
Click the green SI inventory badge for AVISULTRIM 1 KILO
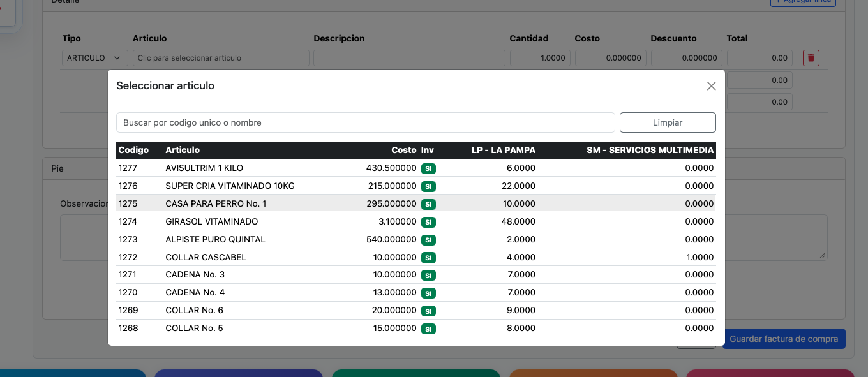tap(429, 168)
